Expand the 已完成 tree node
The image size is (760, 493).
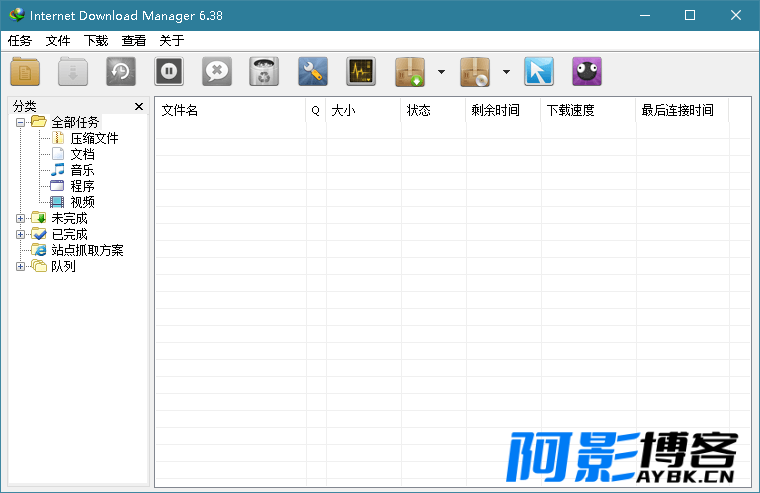coord(20,235)
